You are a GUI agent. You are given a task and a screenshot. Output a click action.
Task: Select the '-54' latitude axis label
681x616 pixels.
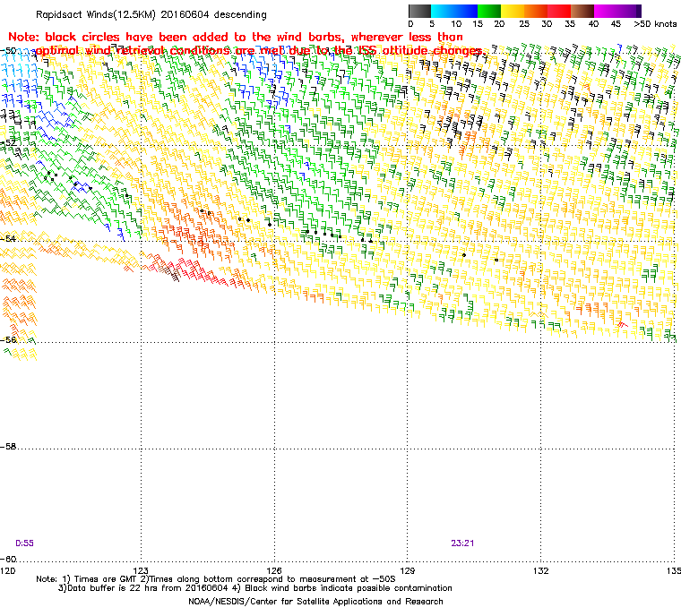point(8,238)
